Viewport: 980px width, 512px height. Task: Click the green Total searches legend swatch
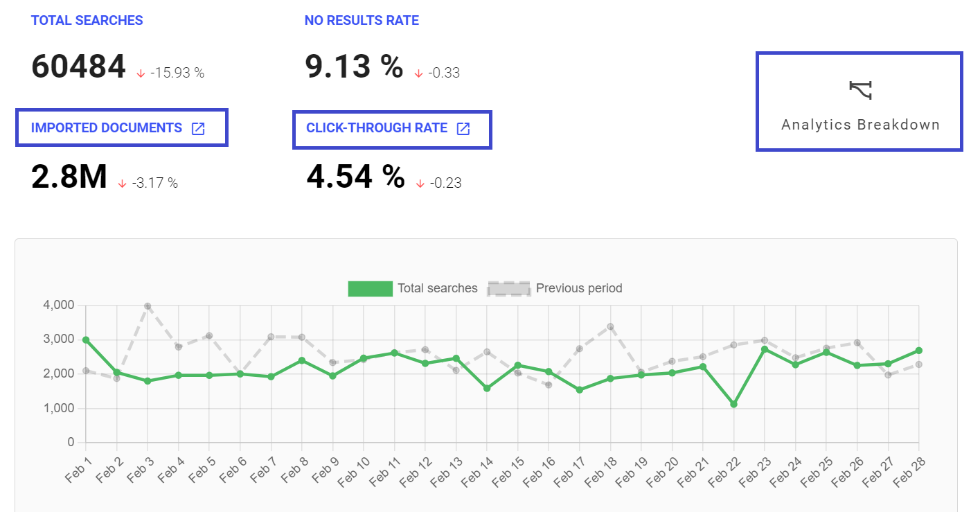pyautogui.click(x=371, y=289)
